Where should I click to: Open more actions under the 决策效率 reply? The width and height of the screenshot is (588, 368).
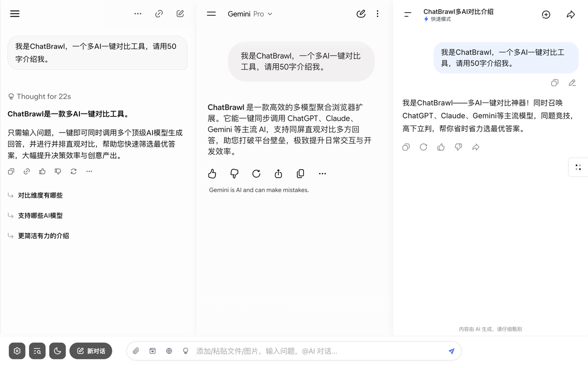89,172
